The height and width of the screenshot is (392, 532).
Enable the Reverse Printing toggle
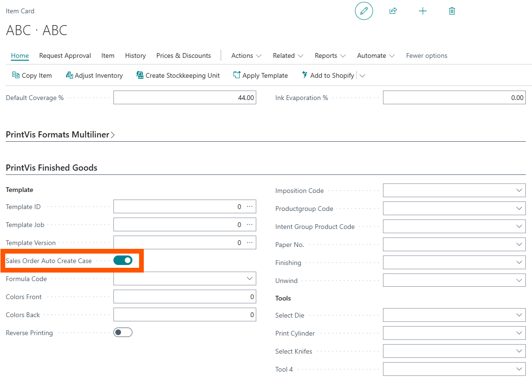123,332
